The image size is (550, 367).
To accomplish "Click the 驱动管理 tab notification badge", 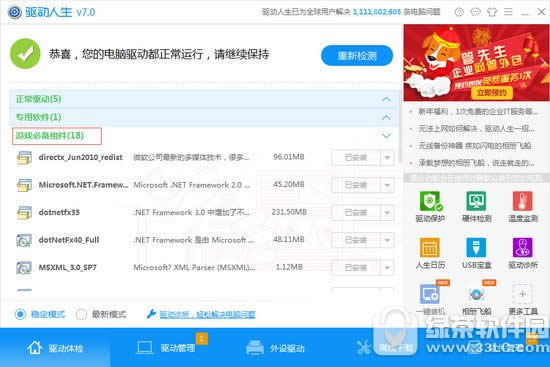I will point(202,338).
